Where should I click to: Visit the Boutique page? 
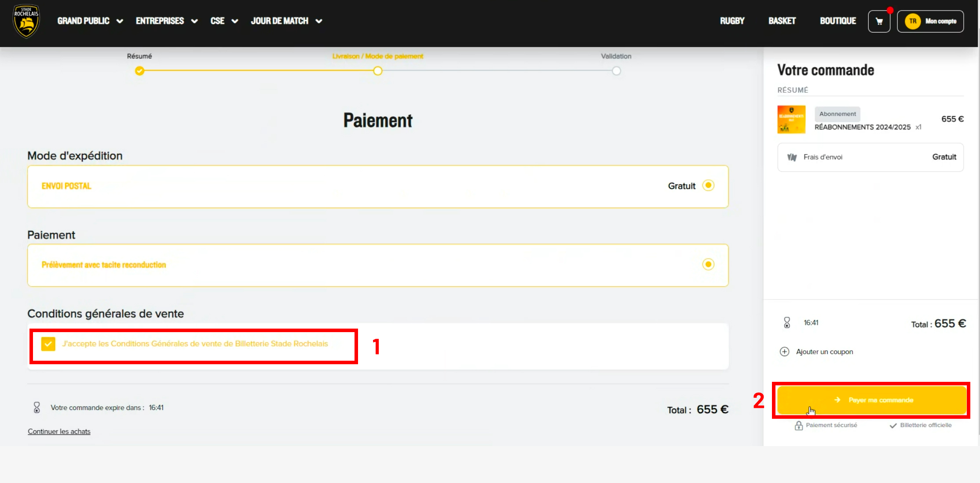pos(837,21)
